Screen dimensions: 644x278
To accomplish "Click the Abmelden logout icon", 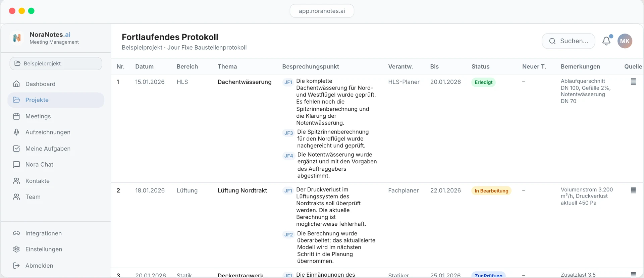I will [16, 266].
